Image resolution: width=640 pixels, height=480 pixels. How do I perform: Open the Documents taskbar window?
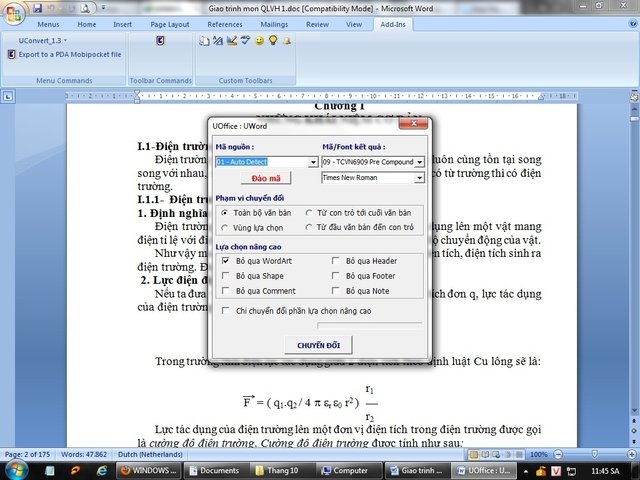point(215,471)
